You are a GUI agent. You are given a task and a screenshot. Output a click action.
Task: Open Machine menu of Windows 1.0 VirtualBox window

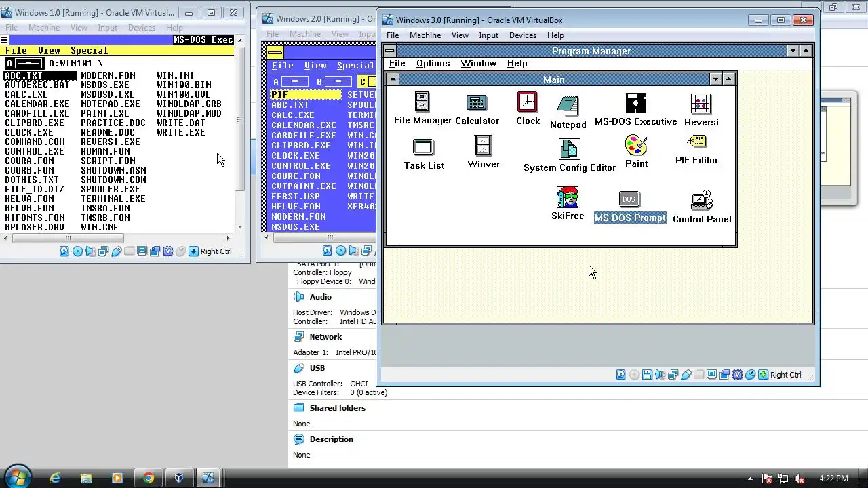43,28
